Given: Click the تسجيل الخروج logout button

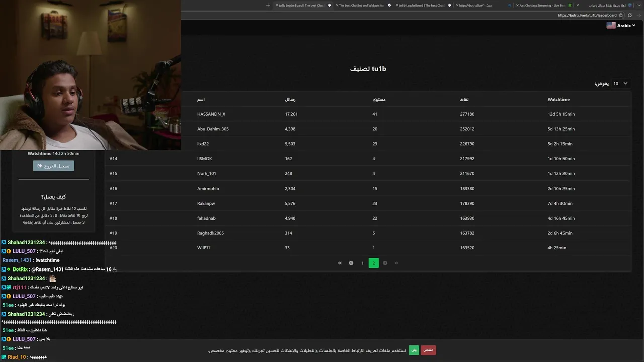Looking at the screenshot, I should pos(53,166).
